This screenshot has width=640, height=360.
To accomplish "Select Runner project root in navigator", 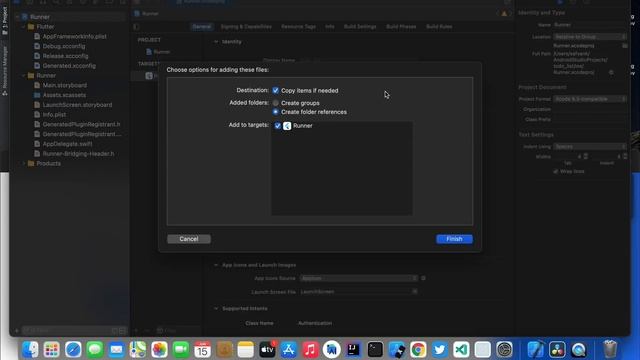I will (40, 17).
